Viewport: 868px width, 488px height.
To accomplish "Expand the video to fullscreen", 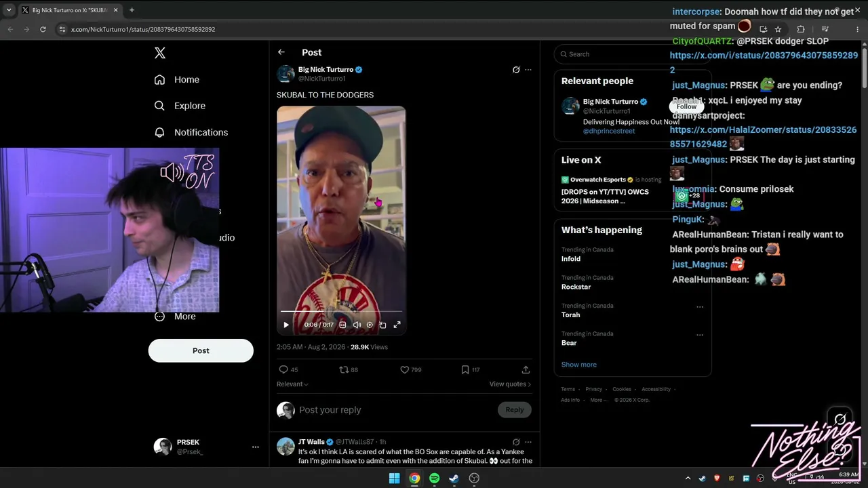I will point(397,325).
